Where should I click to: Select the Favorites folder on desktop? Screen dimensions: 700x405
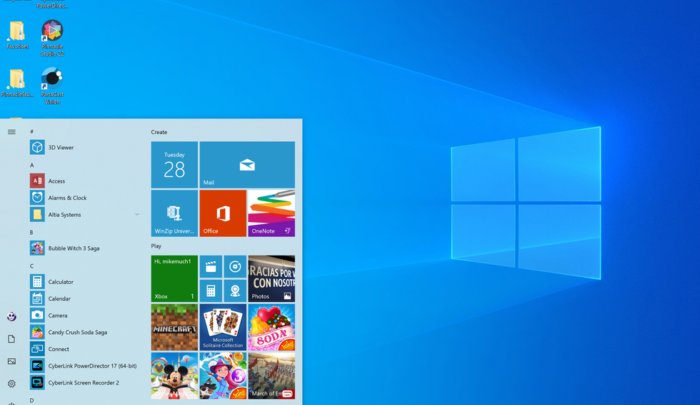coord(17,35)
